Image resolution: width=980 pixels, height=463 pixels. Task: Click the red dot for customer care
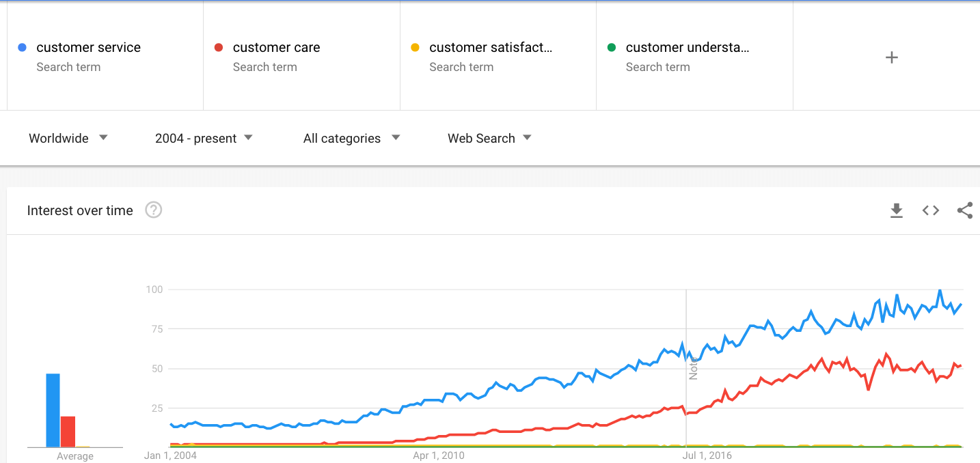click(x=219, y=48)
